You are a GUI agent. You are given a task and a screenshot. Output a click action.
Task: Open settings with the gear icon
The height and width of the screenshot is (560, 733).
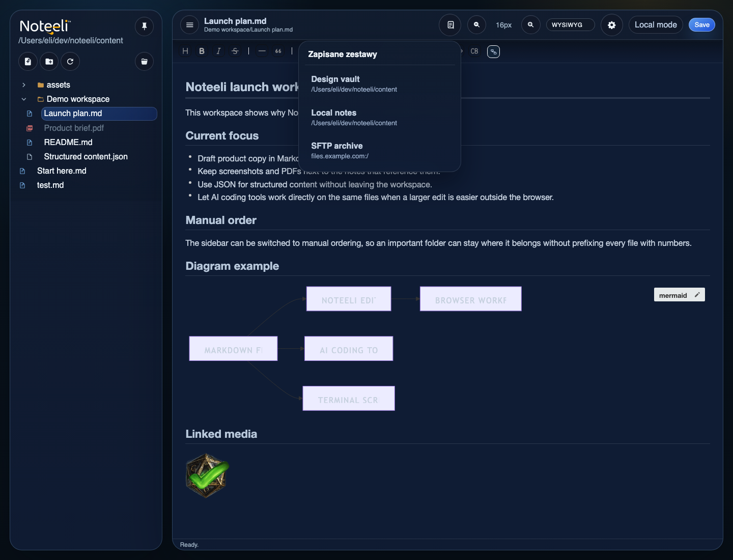[611, 24]
